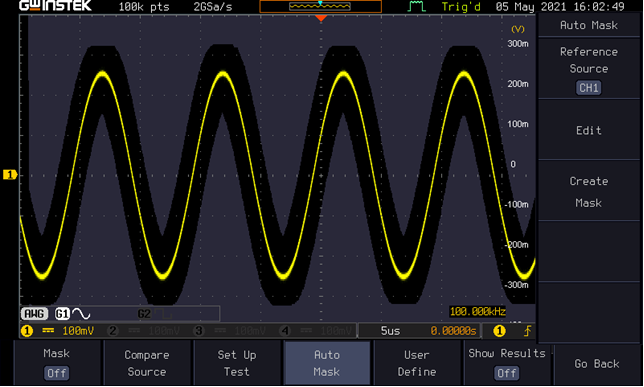Click the (V) unit label

[x=518, y=29]
